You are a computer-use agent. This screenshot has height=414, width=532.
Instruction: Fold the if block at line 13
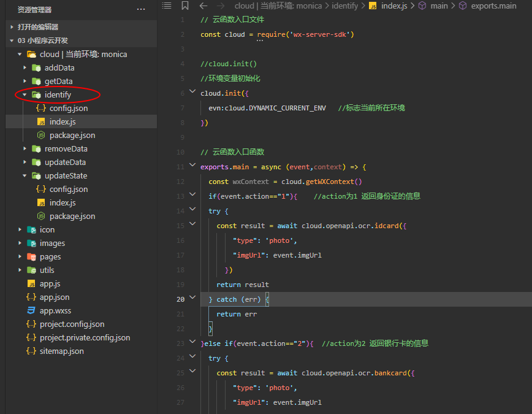[x=192, y=194]
